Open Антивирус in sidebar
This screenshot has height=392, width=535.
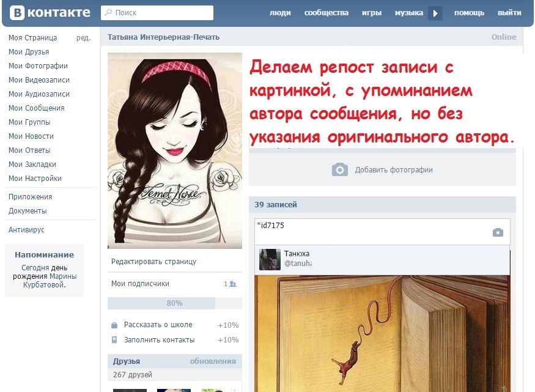[26, 229]
